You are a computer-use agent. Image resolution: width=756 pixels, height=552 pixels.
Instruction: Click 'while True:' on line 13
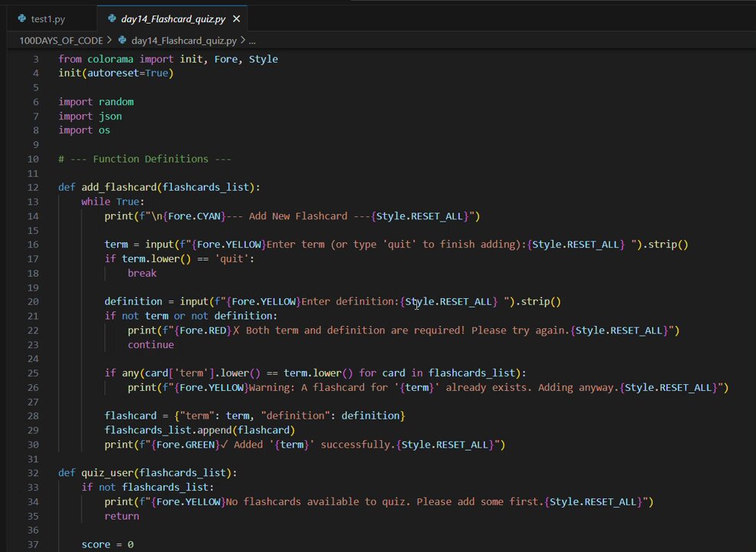[113, 202]
